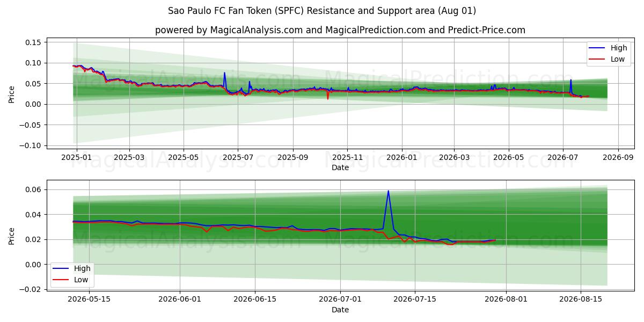Select the 2025-11 tick label
This screenshot has height=322, width=644.
pyautogui.click(x=347, y=157)
